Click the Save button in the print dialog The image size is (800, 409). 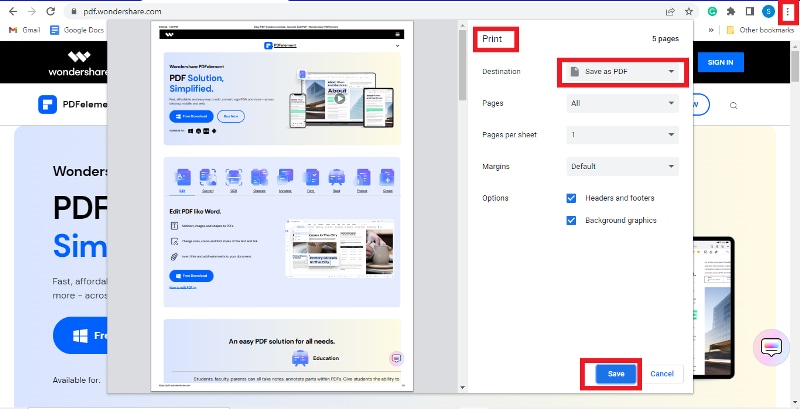(x=616, y=374)
